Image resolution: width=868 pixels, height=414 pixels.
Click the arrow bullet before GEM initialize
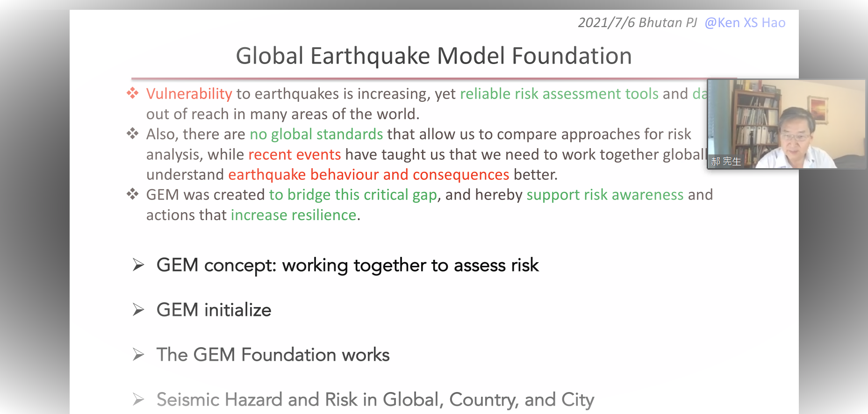[x=138, y=310]
